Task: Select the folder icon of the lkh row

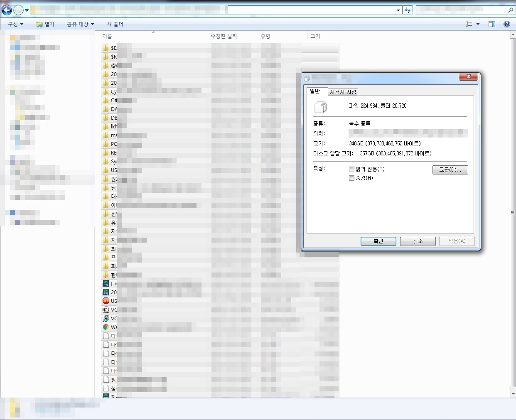Action: pyautogui.click(x=106, y=126)
